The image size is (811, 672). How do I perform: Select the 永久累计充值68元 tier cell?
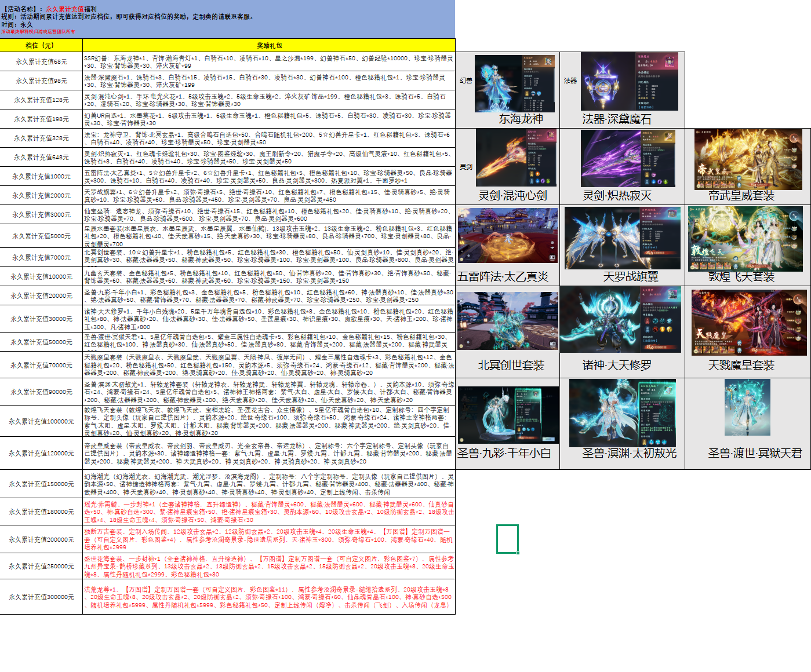pos(41,61)
